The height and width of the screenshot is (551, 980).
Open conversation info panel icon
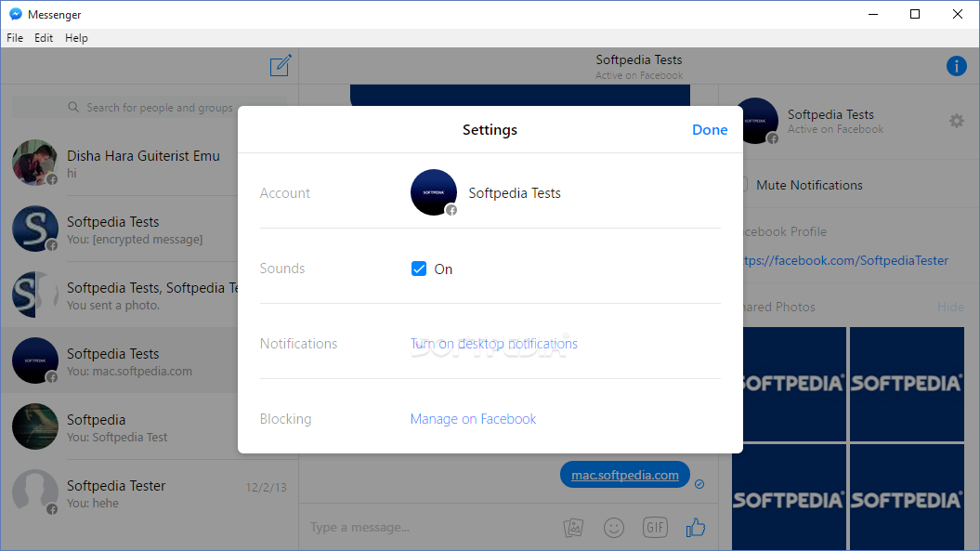pos(956,66)
